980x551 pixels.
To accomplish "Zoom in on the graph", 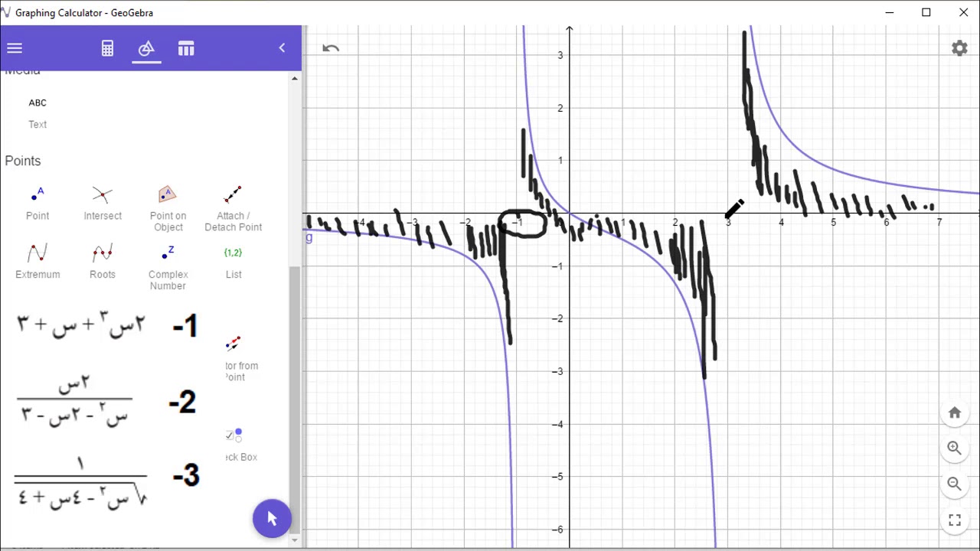I will [955, 448].
